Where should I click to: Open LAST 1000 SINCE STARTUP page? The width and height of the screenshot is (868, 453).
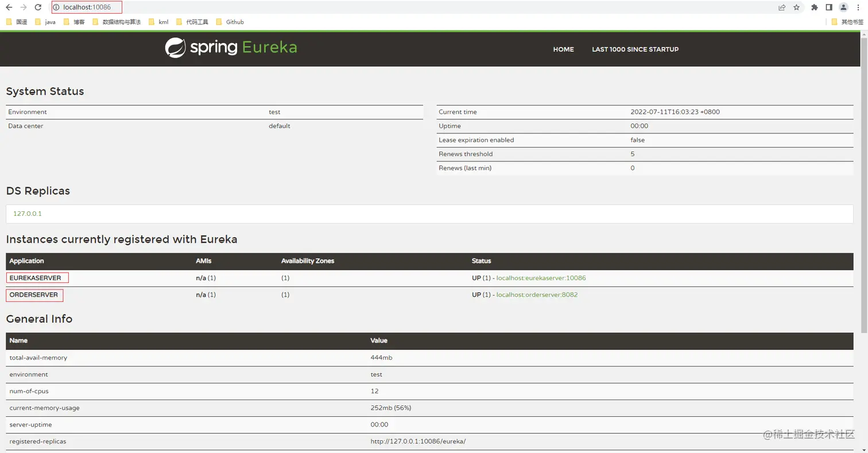point(635,49)
